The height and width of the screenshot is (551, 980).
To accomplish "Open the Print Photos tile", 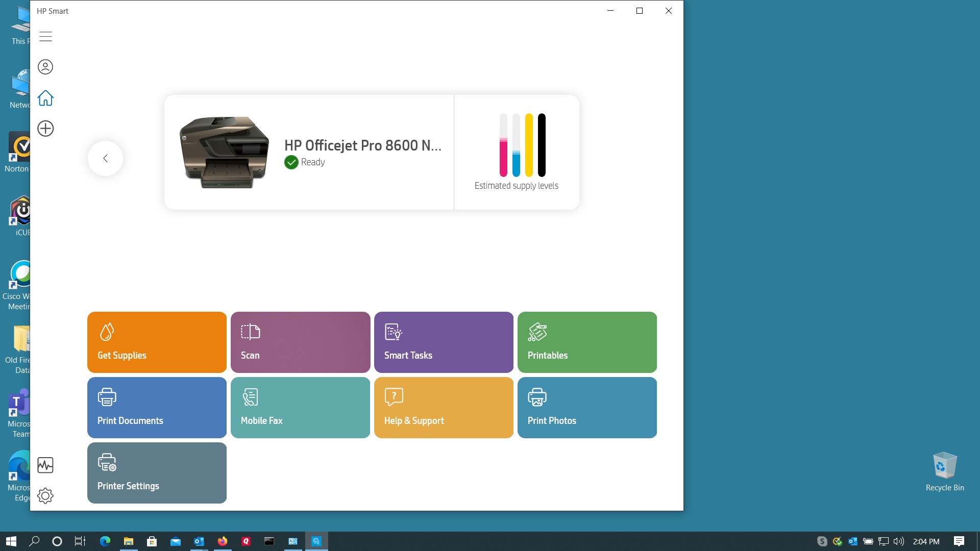I will point(587,407).
